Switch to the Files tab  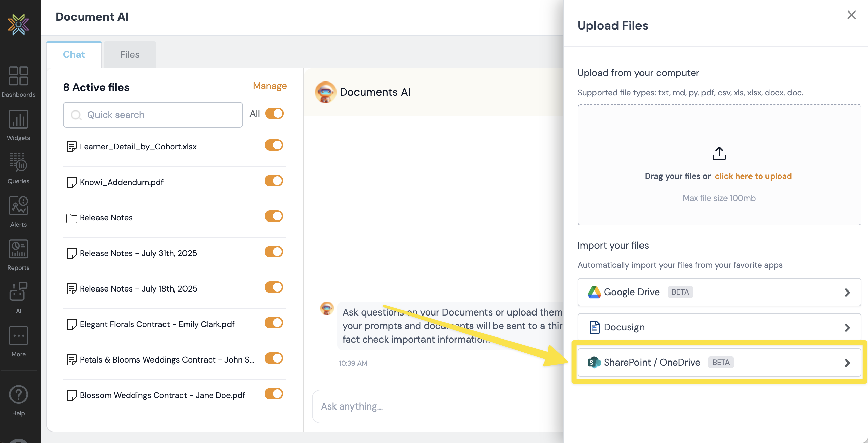130,55
